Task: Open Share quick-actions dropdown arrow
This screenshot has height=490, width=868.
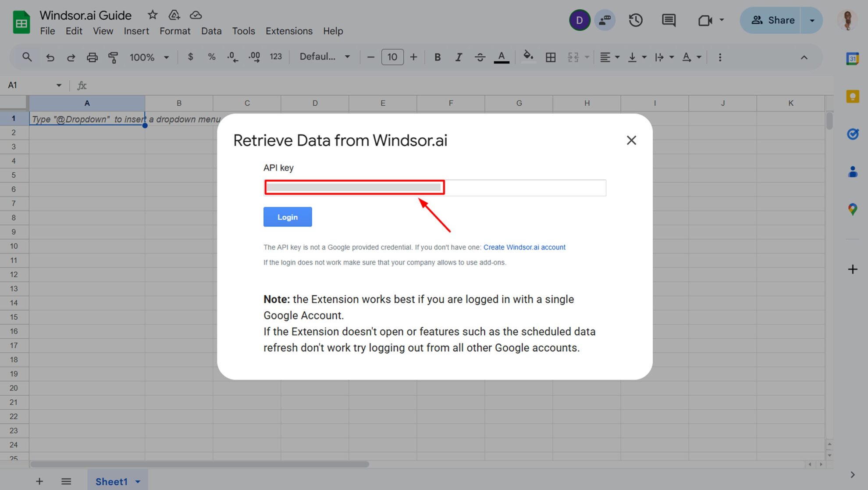Action: pyautogui.click(x=812, y=20)
